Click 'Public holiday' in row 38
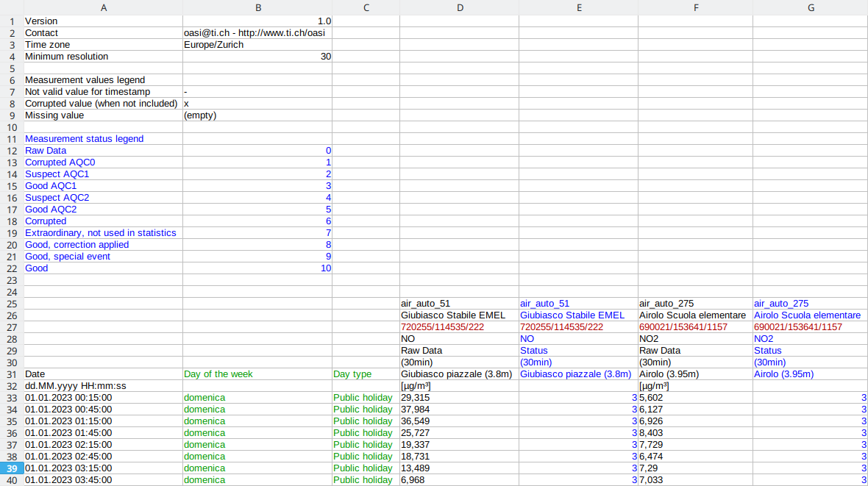 tap(366, 457)
